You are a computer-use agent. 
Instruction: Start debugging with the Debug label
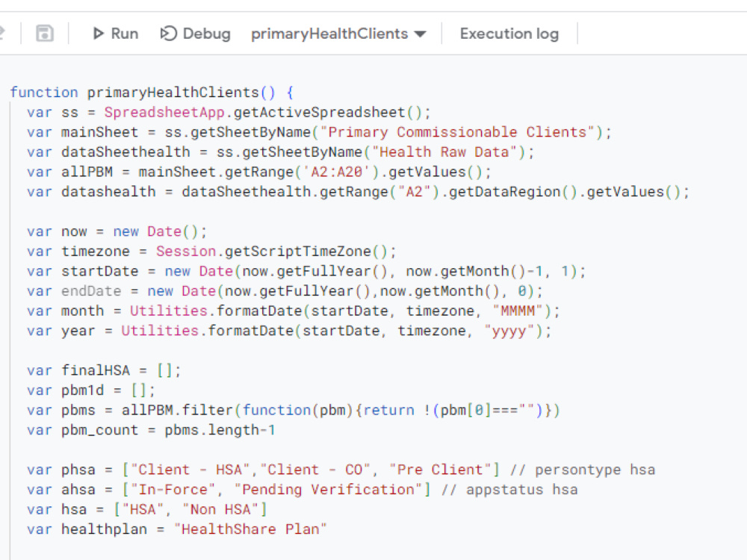coord(206,34)
